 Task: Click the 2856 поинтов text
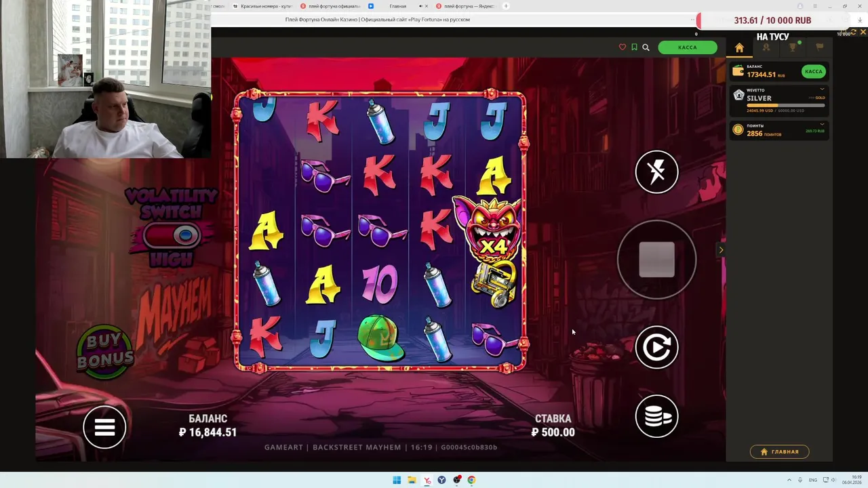(x=764, y=134)
